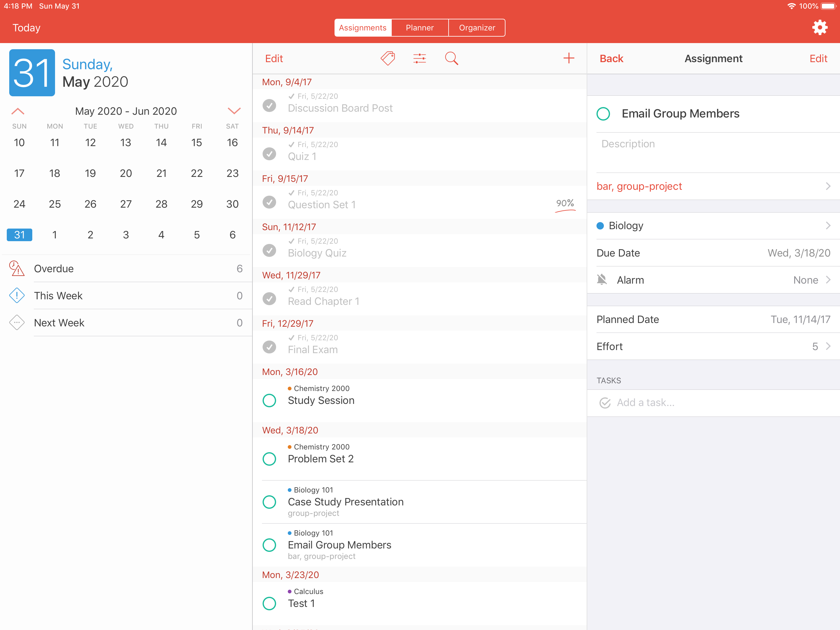Go to next calendar weeks arrow
Viewport: 840px width, 630px height.
tap(234, 111)
